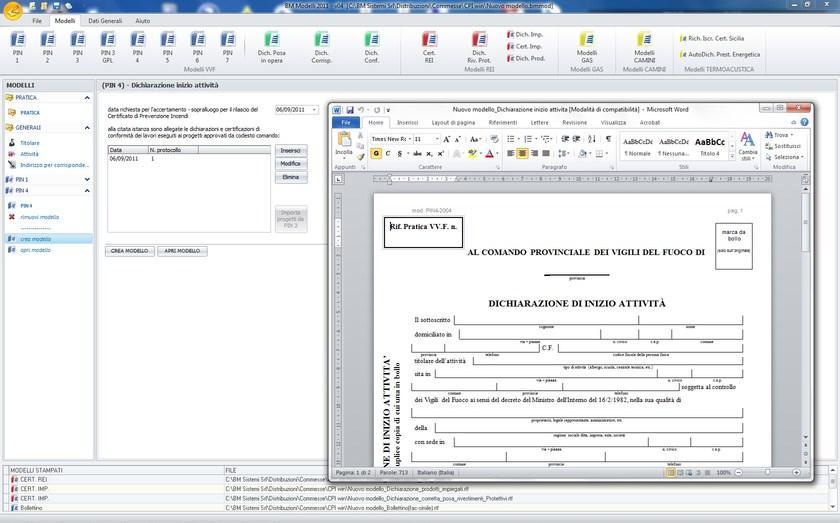Open the Cert. REI model
Screen dimensions: 840x523
(429, 47)
